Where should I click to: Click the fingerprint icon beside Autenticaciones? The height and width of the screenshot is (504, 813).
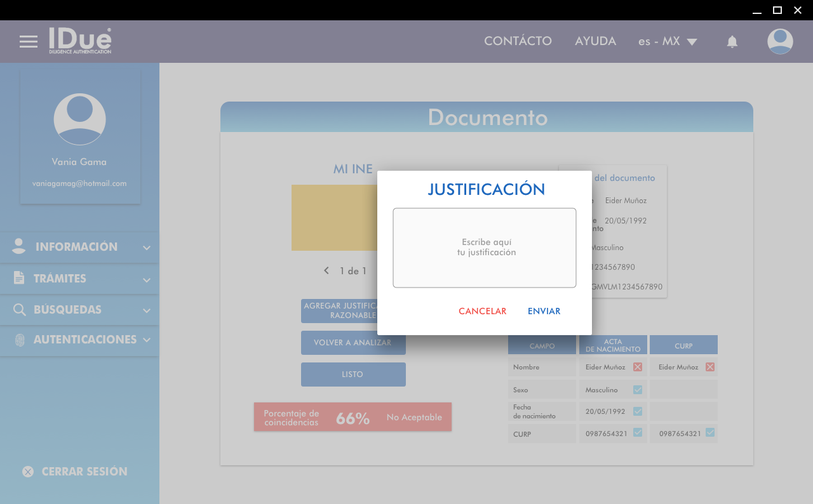tap(20, 340)
